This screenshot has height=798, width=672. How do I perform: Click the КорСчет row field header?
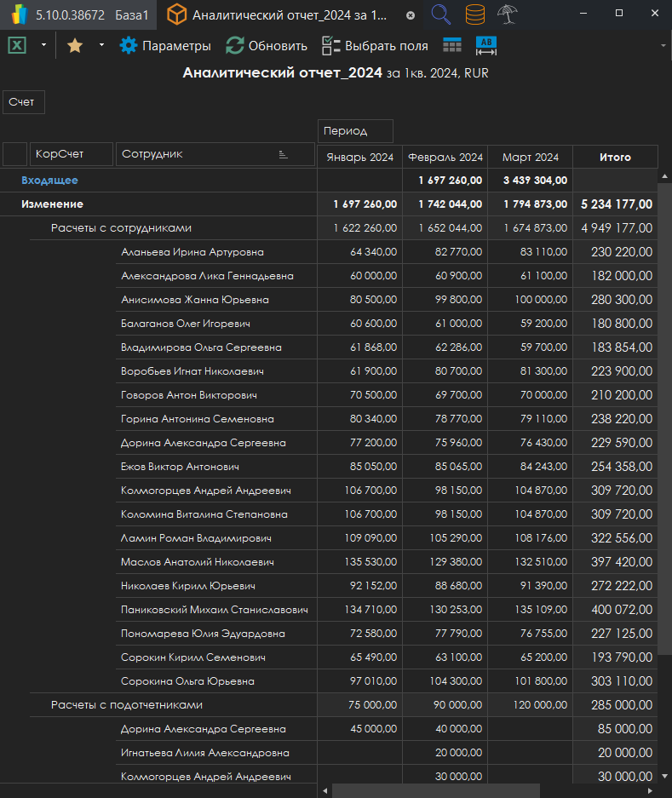[71, 154]
